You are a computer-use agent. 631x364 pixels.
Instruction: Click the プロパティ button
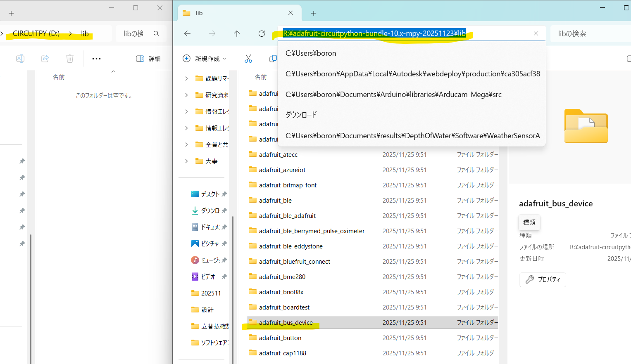(x=543, y=279)
